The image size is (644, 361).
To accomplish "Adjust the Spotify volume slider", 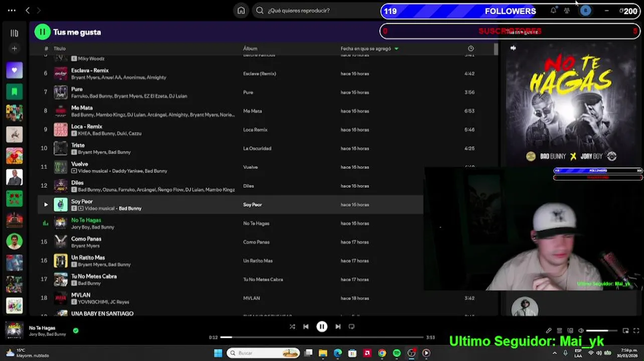I will click(602, 331).
